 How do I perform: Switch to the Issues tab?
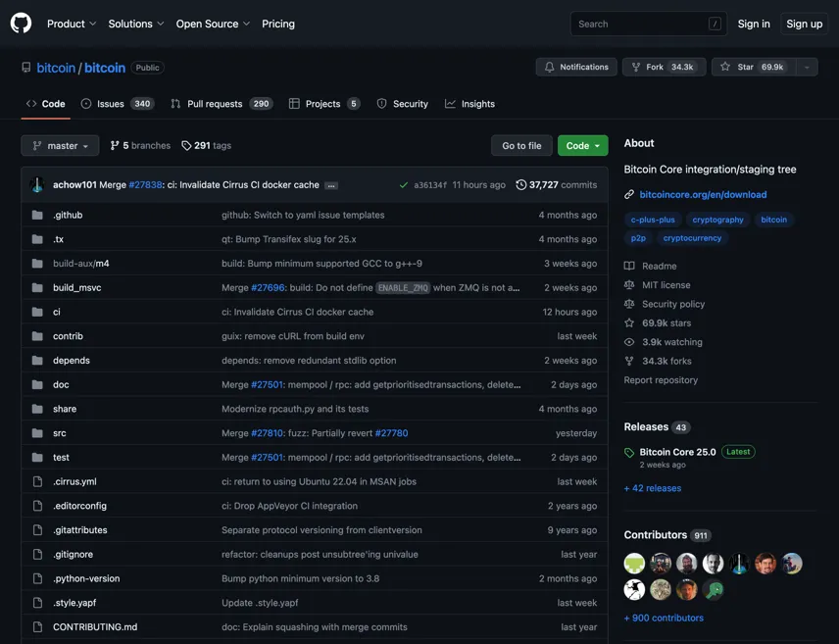click(x=118, y=104)
